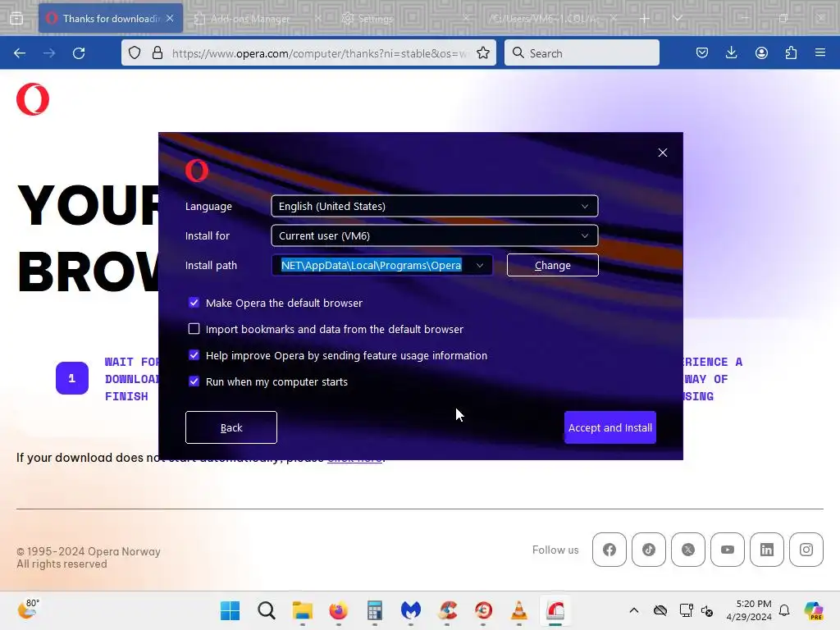
Task: Open the Windows Start menu
Action: [231, 610]
